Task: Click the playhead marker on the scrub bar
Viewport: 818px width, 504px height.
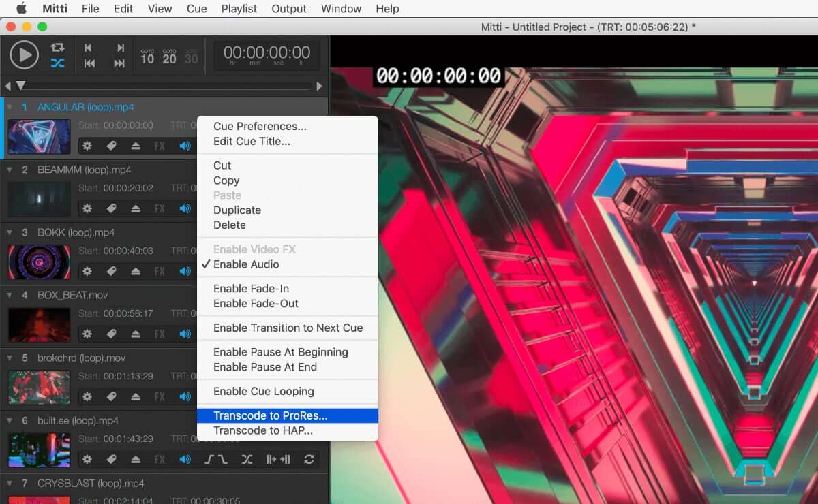Action: coord(20,86)
